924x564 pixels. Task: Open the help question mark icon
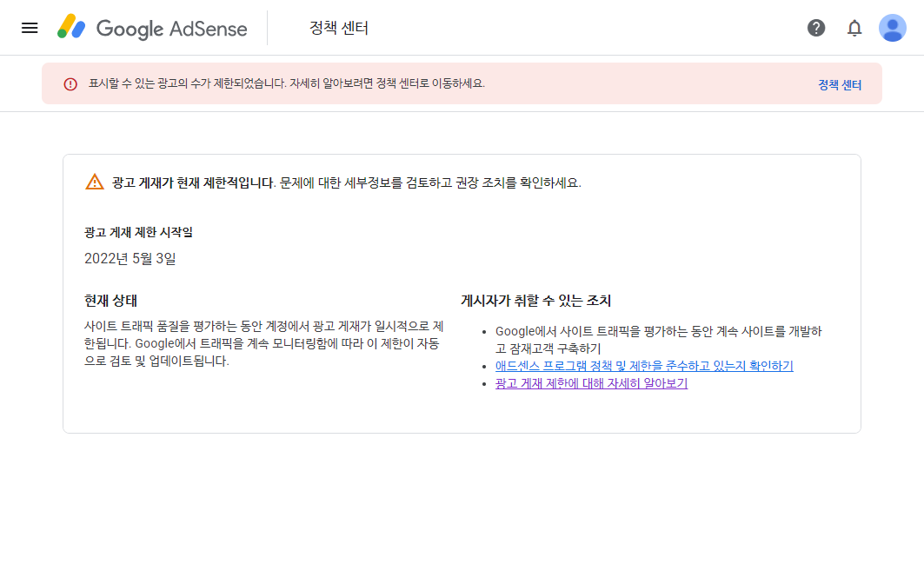(x=816, y=28)
